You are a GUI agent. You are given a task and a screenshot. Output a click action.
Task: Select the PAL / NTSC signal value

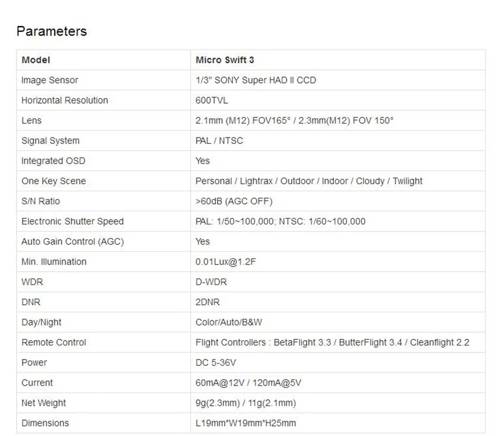point(219,140)
